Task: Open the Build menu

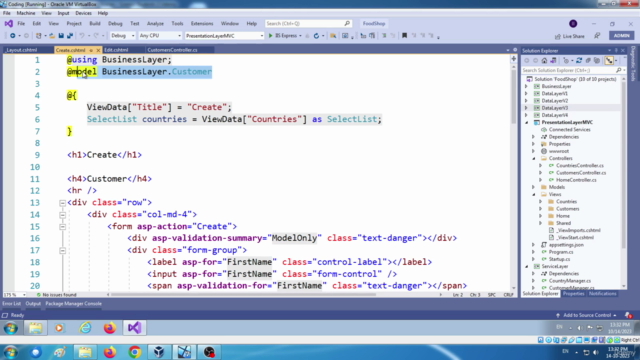Action: pyautogui.click(x=95, y=24)
